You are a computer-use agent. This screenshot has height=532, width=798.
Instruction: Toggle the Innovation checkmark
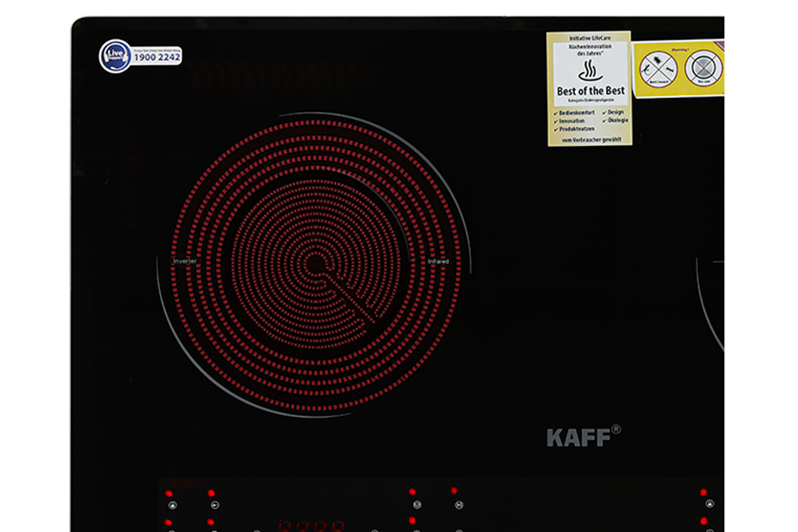tap(555, 121)
